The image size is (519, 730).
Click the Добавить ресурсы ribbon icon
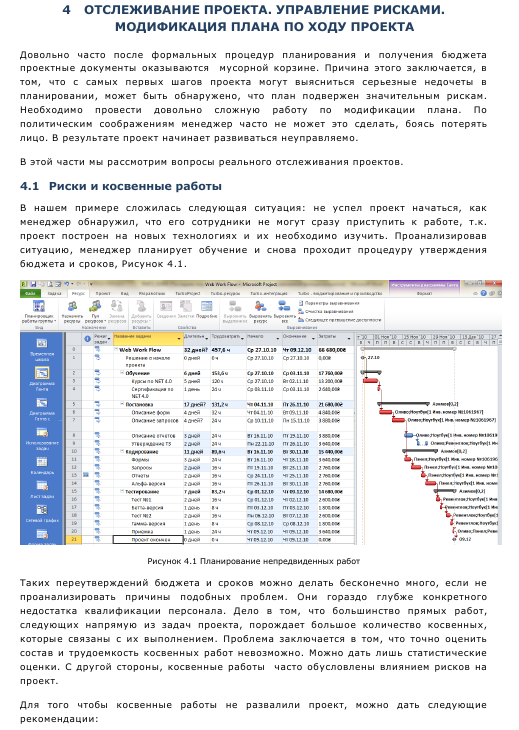pyautogui.click(x=140, y=306)
